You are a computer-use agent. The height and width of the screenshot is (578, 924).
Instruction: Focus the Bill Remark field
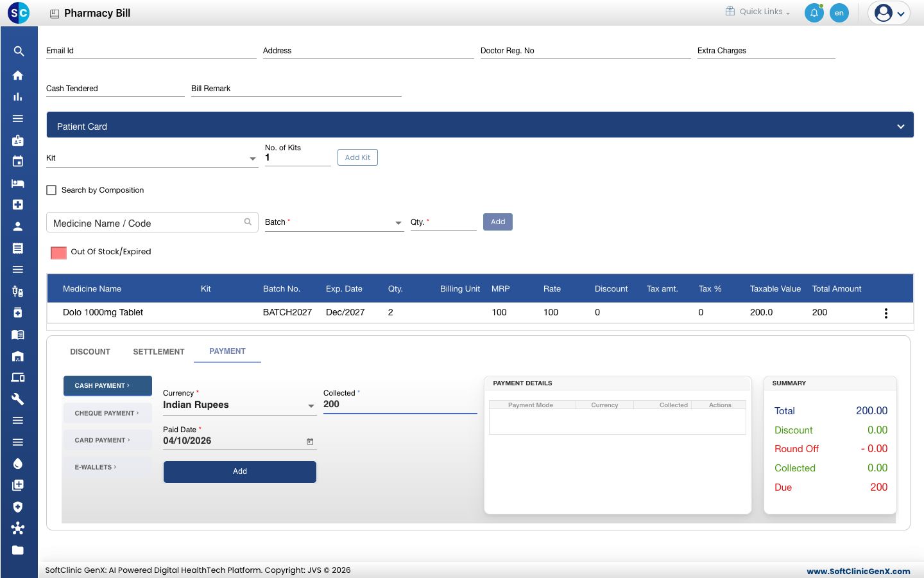296,89
